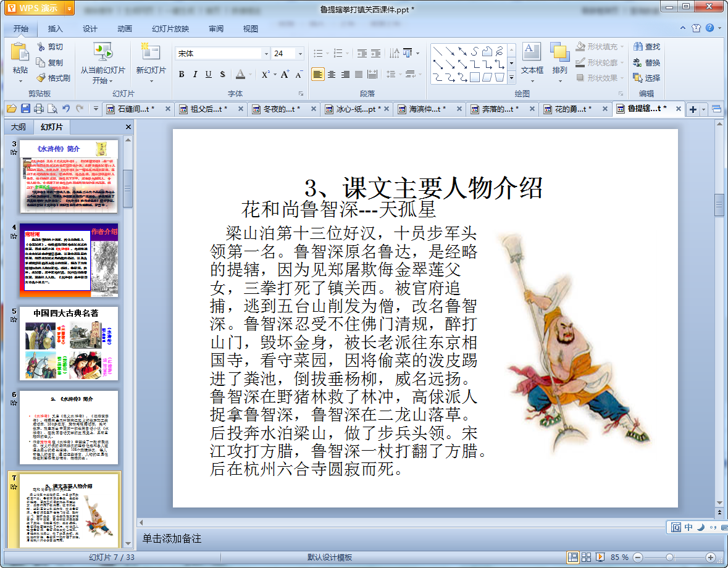
Task: Switch to 大纲 (Outline) pane tab
Action: point(19,127)
